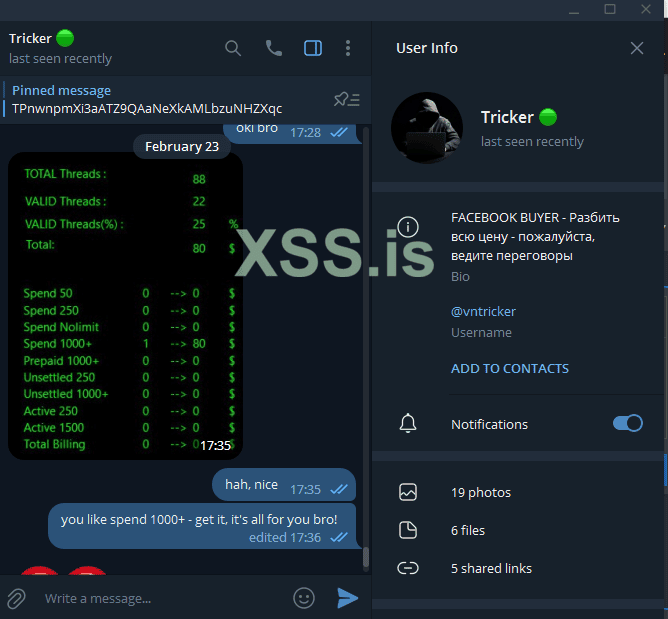This screenshot has width=668, height=619.
Task: Click the Bio text in User Info
Action: pos(535,236)
